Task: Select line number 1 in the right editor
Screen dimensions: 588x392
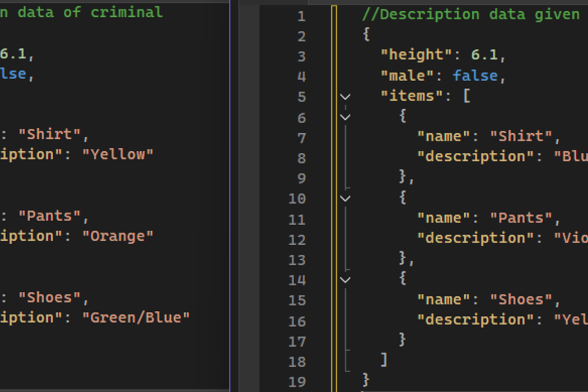Action: coord(301,16)
